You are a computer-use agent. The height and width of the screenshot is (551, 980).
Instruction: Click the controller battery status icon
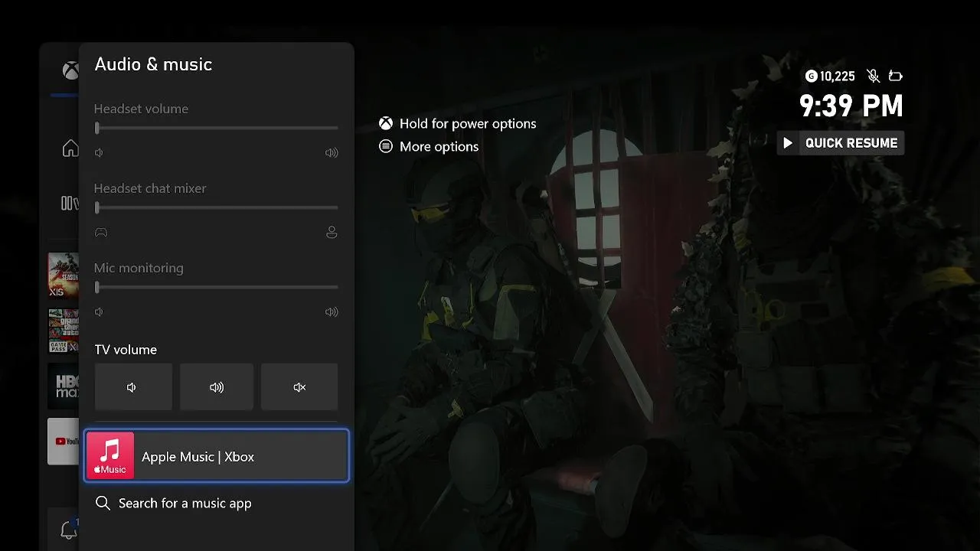pos(896,76)
